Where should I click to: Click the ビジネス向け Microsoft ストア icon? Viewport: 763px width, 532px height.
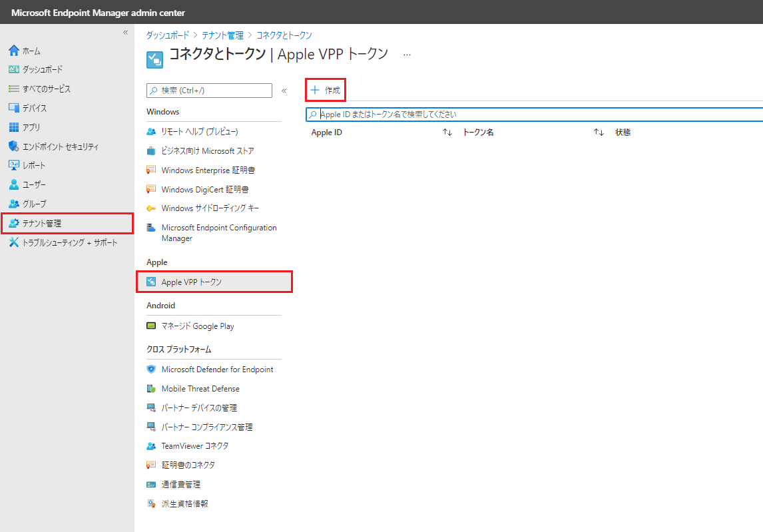coord(151,151)
